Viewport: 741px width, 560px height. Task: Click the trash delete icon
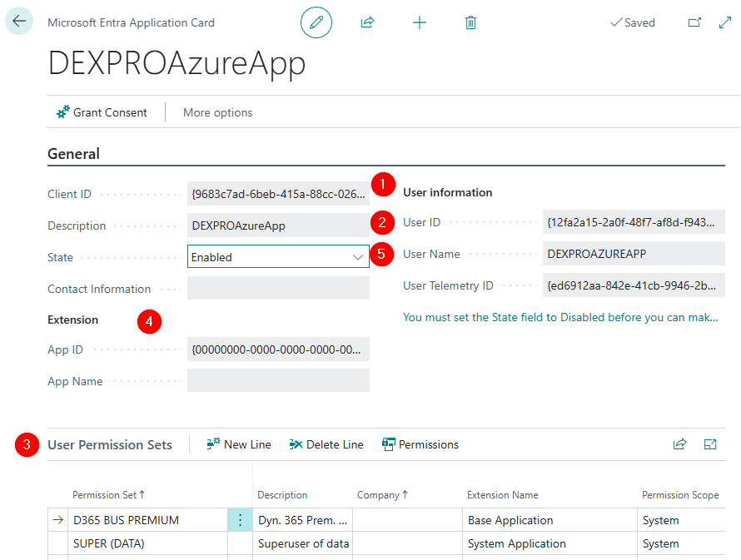coord(470,22)
